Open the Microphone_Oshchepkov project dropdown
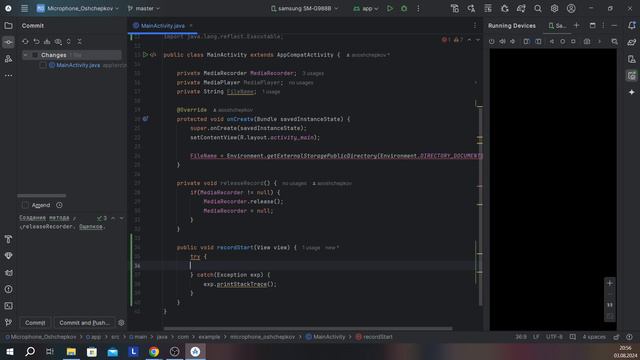This screenshot has width=640, height=360. point(78,8)
